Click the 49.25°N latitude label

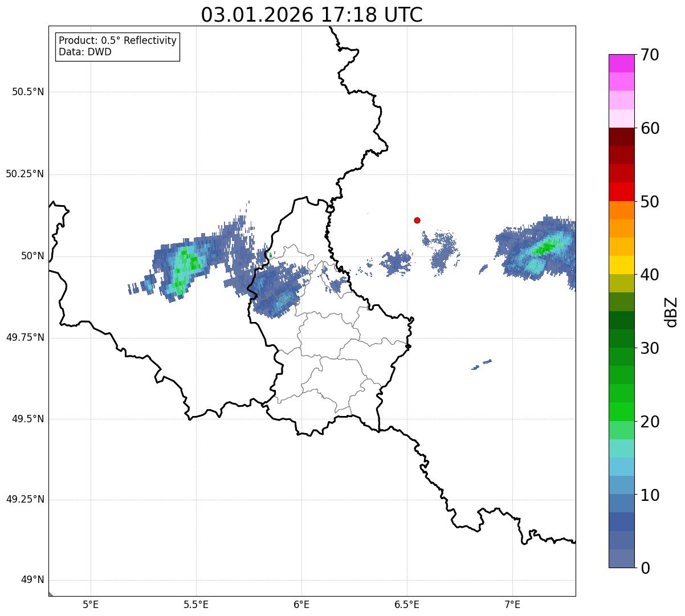[x=25, y=499]
